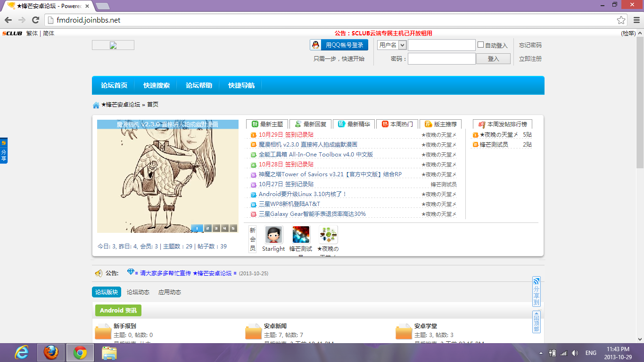644x362 pixels.
Task: Click the browser back arrow
Action: 8,20
